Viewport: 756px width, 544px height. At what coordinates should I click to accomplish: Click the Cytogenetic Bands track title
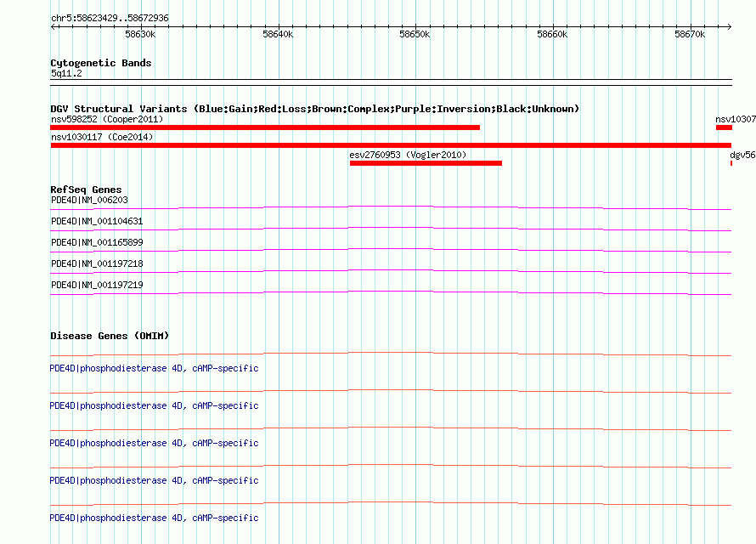101,63
